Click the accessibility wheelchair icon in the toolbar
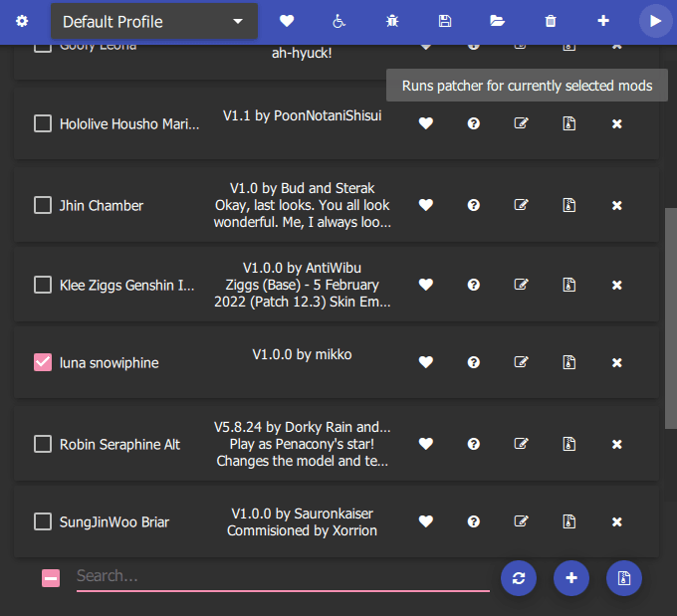 (x=339, y=21)
